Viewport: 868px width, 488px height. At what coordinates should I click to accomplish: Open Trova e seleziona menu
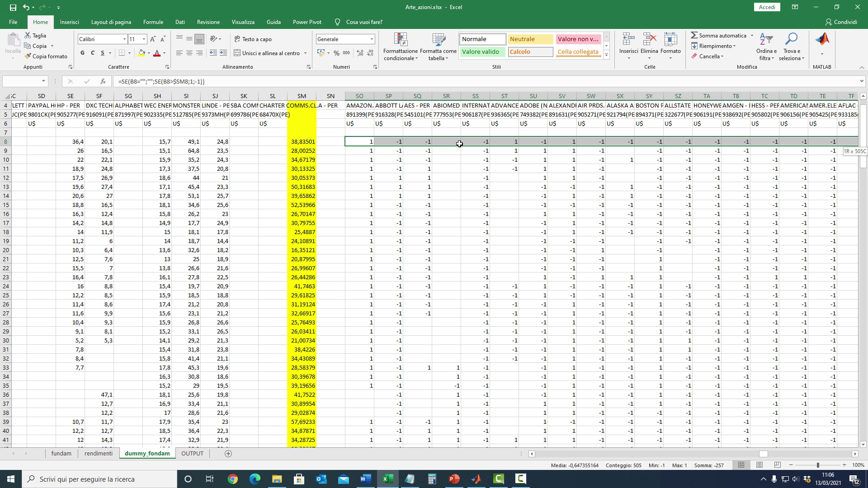pyautogui.click(x=792, y=47)
